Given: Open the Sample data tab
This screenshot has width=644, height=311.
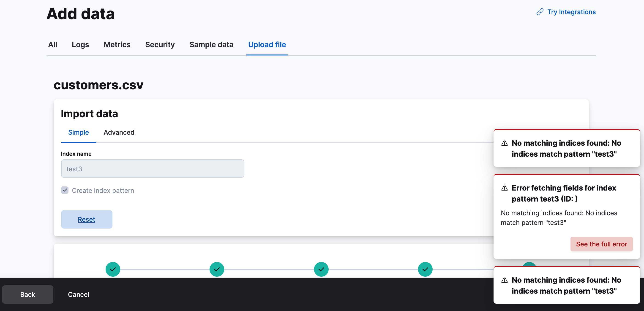Looking at the screenshot, I should 211,44.
